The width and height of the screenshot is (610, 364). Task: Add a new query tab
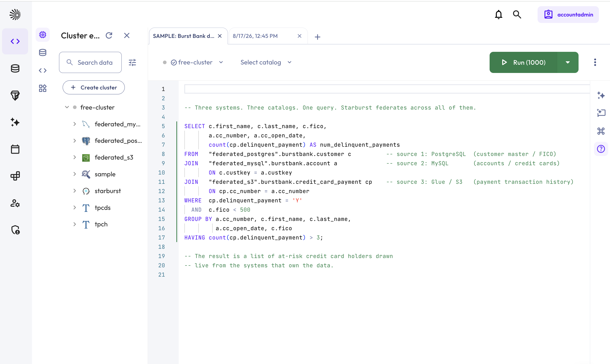(318, 37)
